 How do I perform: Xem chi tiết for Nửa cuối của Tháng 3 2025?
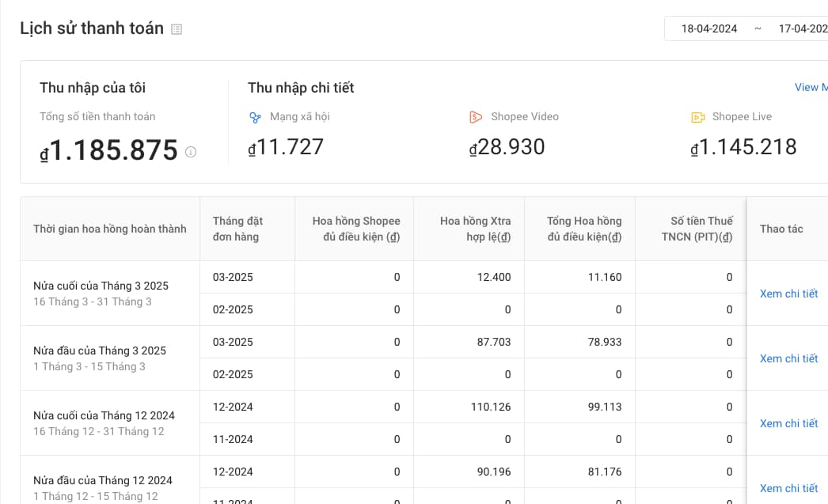tap(788, 294)
